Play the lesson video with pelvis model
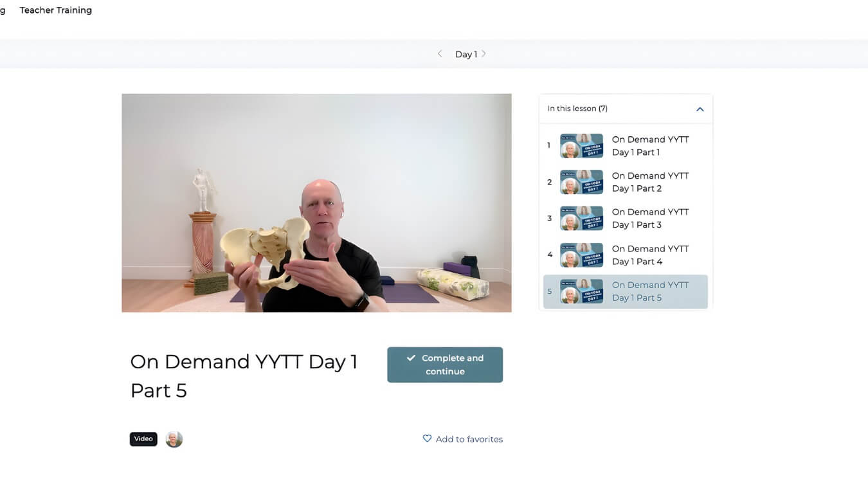 click(316, 203)
